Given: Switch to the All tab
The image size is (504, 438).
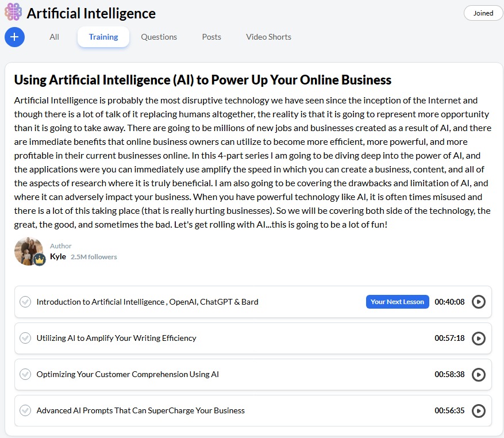Looking at the screenshot, I should point(54,37).
